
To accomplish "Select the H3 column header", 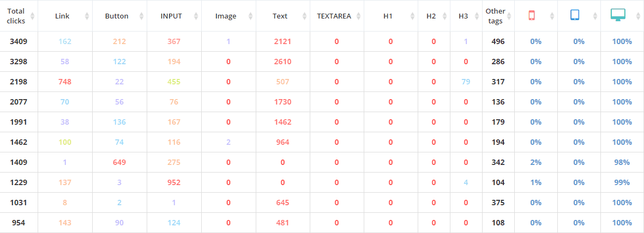I will tap(463, 16).
